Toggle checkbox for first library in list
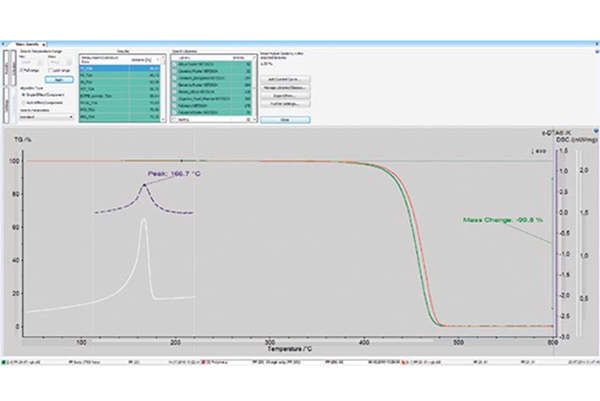The height and width of the screenshot is (401, 600). tap(174, 64)
